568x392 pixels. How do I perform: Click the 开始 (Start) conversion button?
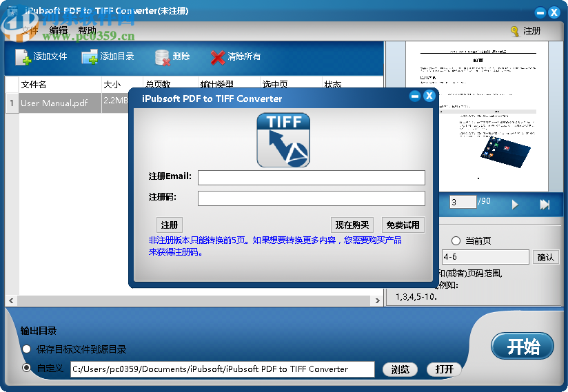(523, 346)
